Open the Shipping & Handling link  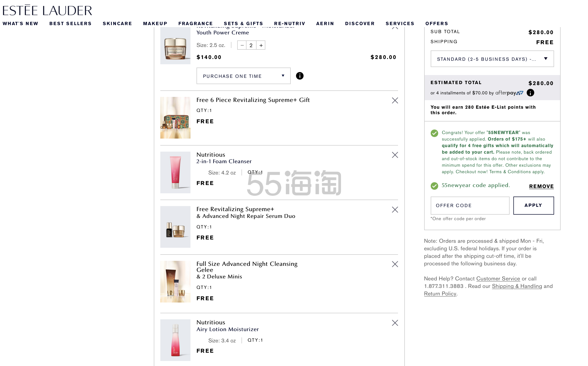(x=517, y=286)
